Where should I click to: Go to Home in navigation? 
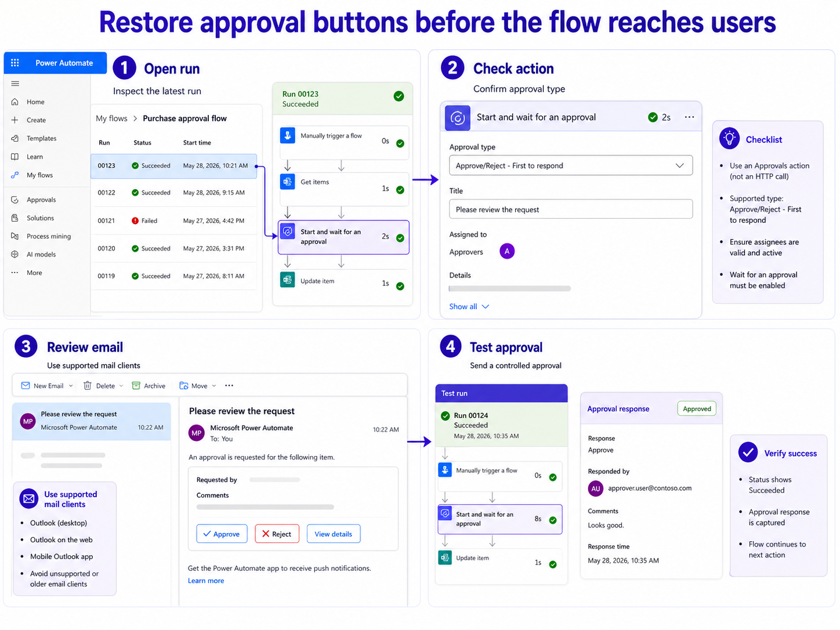pyautogui.click(x=35, y=102)
